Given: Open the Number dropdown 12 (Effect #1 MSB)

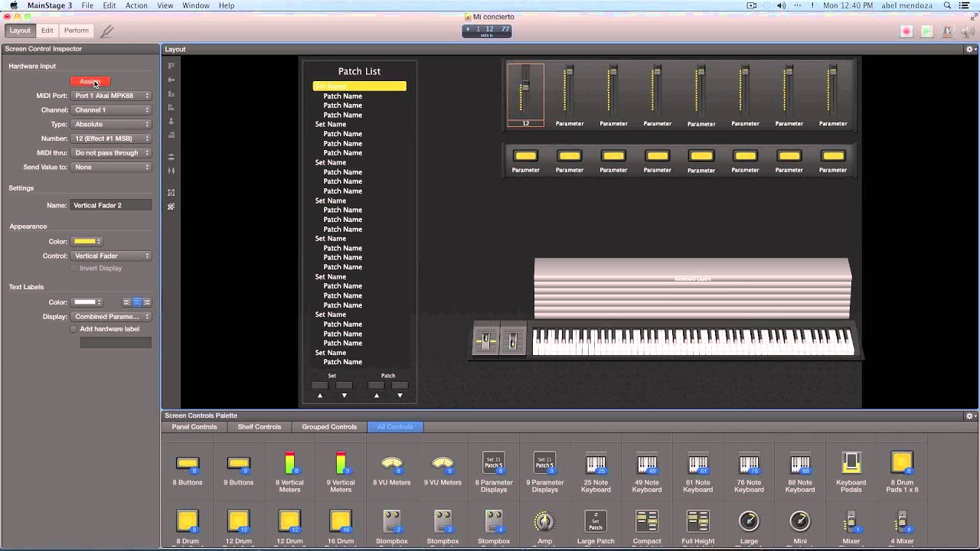Looking at the screenshot, I should [x=111, y=139].
